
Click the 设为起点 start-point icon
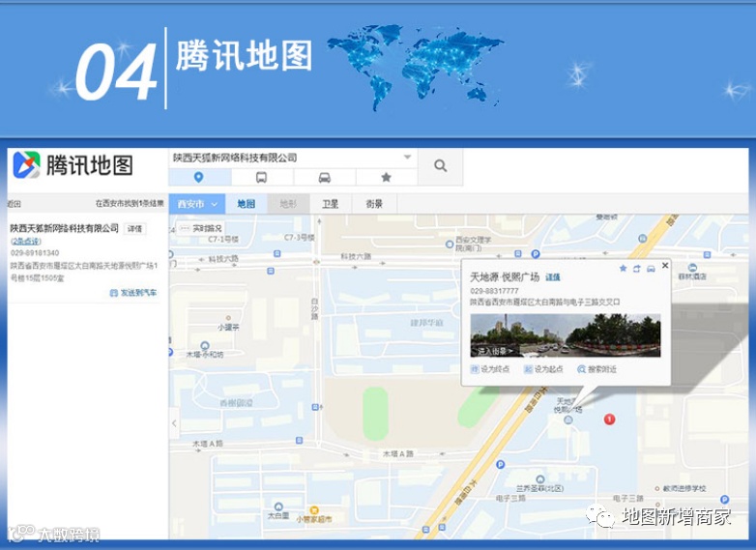click(x=528, y=369)
